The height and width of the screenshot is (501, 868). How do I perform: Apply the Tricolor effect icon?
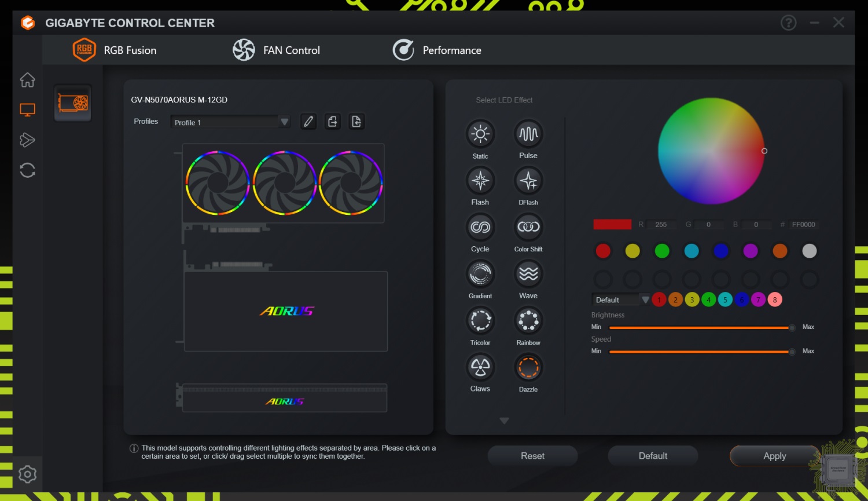tap(480, 320)
